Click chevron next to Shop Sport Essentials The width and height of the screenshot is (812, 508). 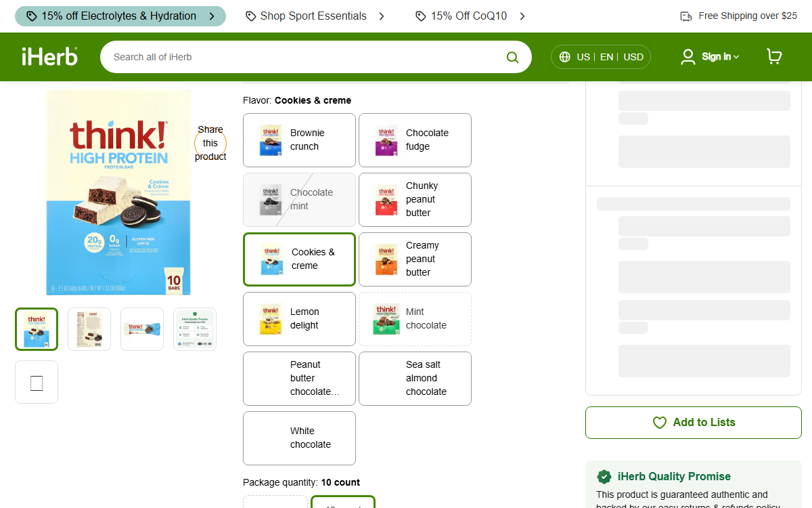click(x=382, y=16)
